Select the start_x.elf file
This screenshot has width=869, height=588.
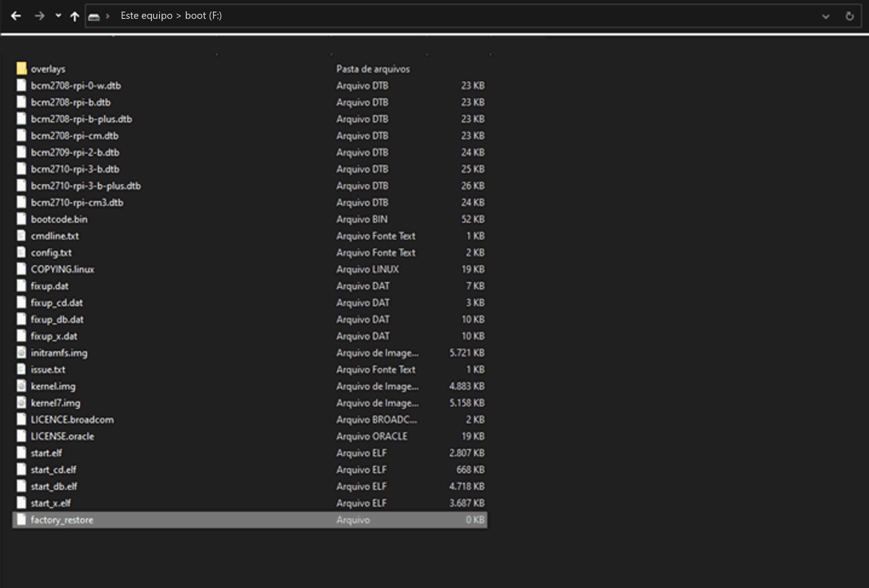point(51,503)
